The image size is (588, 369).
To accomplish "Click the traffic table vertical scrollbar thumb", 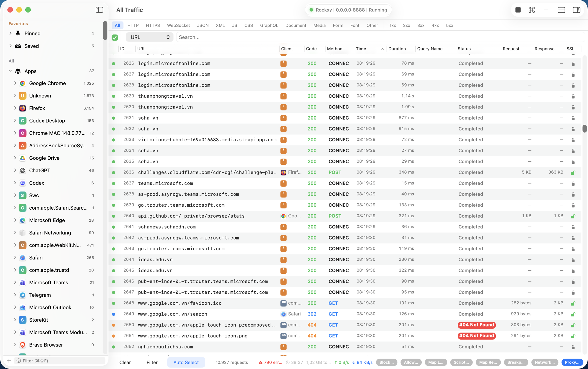I will (x=584, y=128).
